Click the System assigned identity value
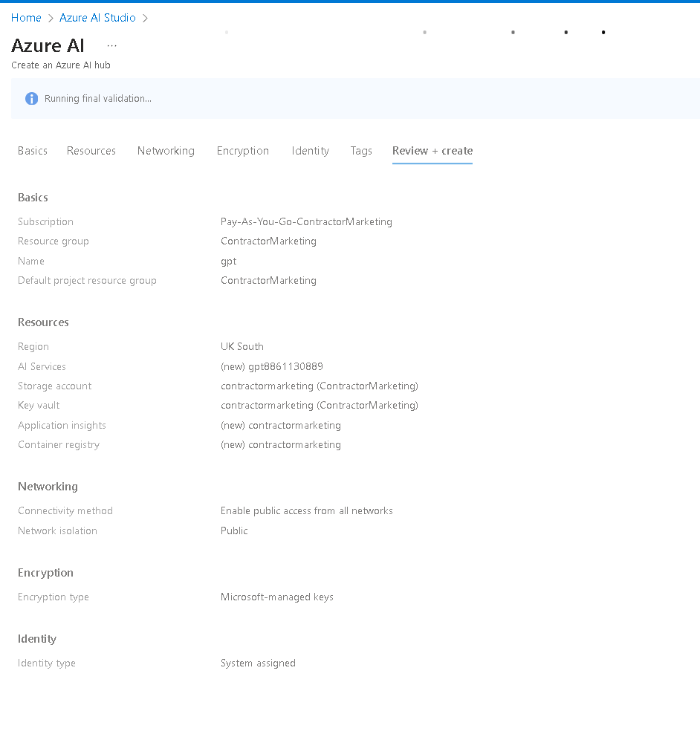Screen dimensions: 700x740 click(x=258, y=663)
